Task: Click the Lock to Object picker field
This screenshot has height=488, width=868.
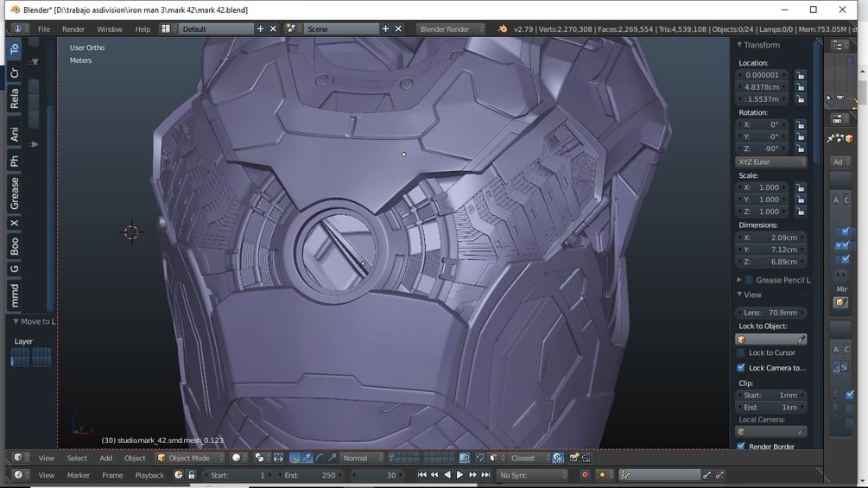Action: pyautogui.click(x=770, y=339)
